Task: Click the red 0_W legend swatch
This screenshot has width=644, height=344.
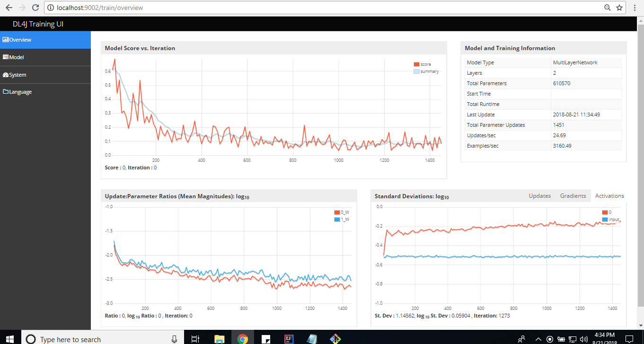Action: click(337, 212)
